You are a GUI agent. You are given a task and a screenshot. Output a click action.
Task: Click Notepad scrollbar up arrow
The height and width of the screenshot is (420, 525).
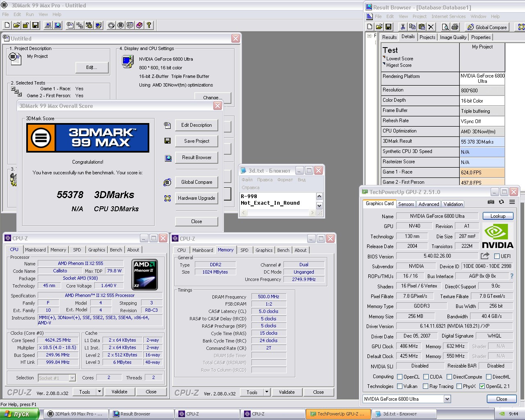click(x=320, y=196)
